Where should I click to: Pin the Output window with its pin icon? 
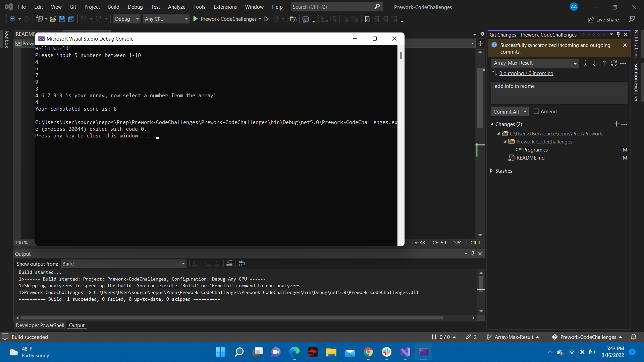point(473,254)
